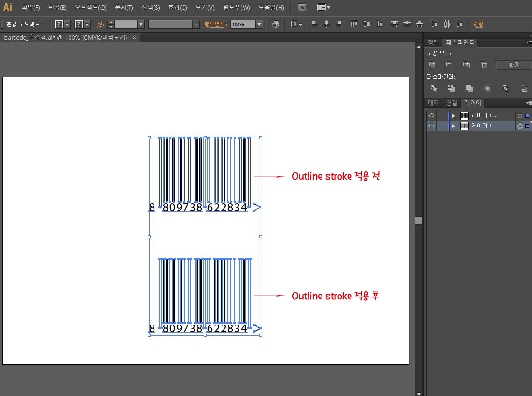The height and width of the screenshot is (396, 532).
Task: Click the 불투명도 label link
Action: point(215,24)
